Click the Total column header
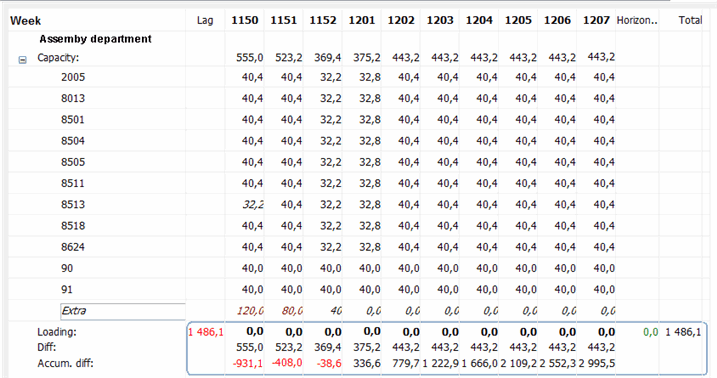This screenshot has width=717, height=378. pyautogui.click(x=690, y=20)
